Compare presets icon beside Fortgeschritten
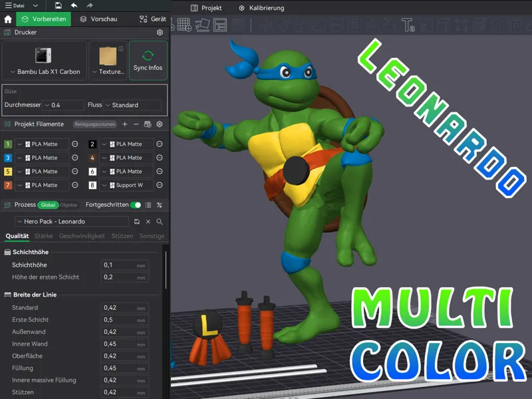 pos(160,205)
